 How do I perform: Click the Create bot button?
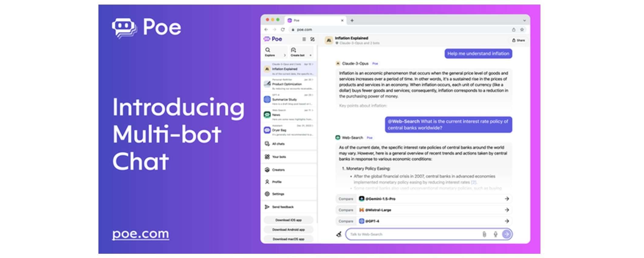pos(301,52)
